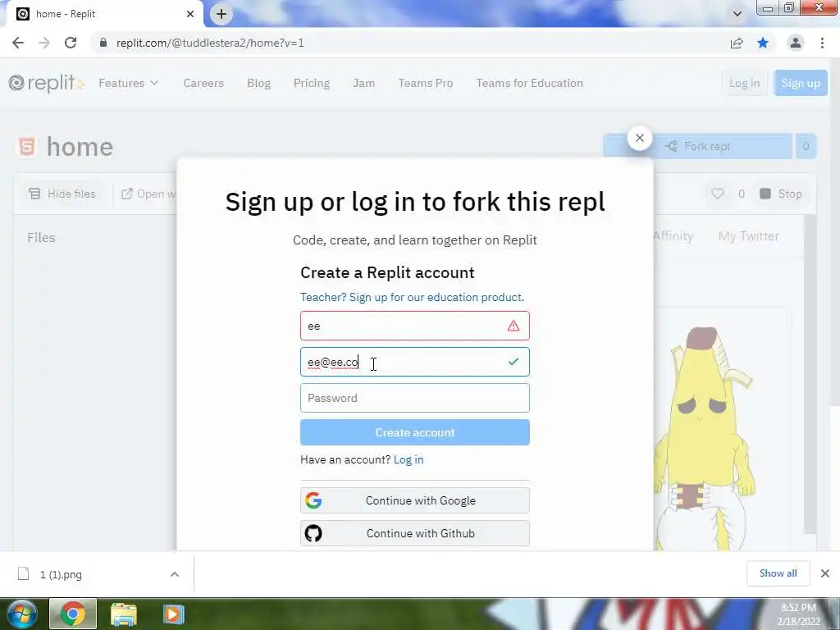
Task: Toggle Hide files panel
Action: click(x=62, y=194)
